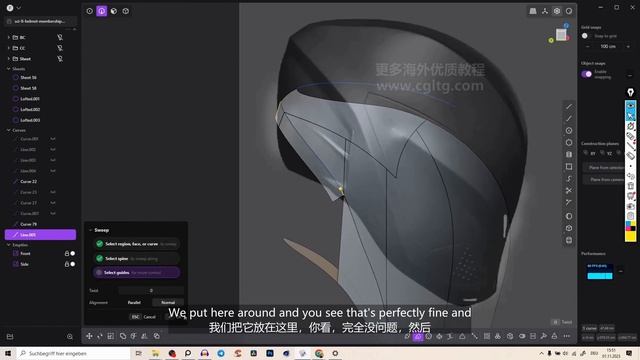Toggle visibility of the CC folder
This screenshot has width=640, height=360.
point(60,48)
